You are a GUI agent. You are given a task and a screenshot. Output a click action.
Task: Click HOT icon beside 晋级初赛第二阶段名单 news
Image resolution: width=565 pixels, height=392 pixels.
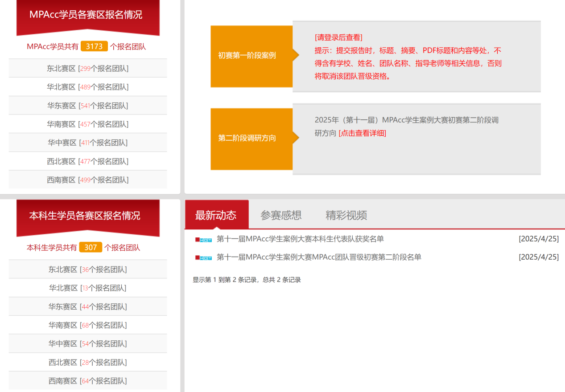[x=204, y=258]
